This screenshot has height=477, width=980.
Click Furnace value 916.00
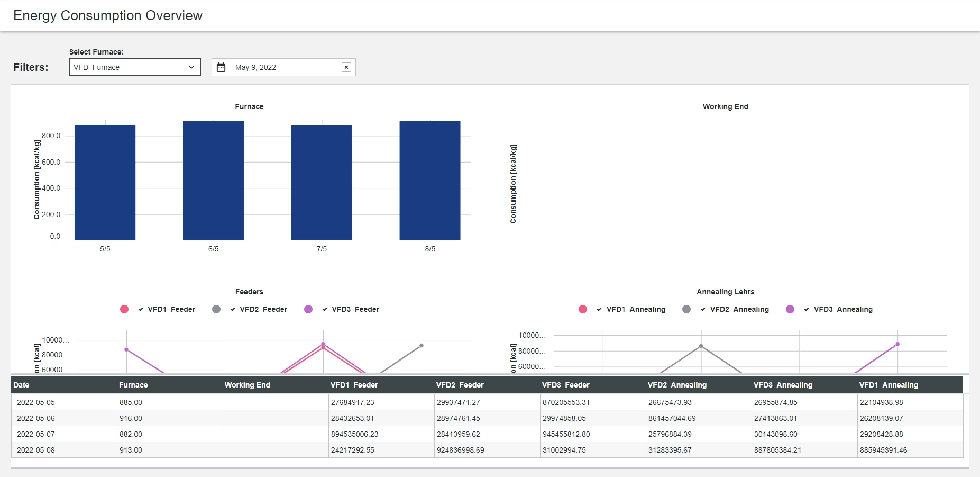point(170,418)
